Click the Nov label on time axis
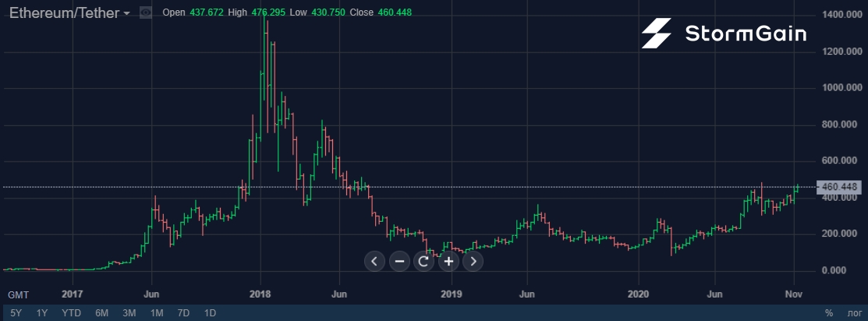The width and height of the screenshot is (868, 321). tap(795, 294)
